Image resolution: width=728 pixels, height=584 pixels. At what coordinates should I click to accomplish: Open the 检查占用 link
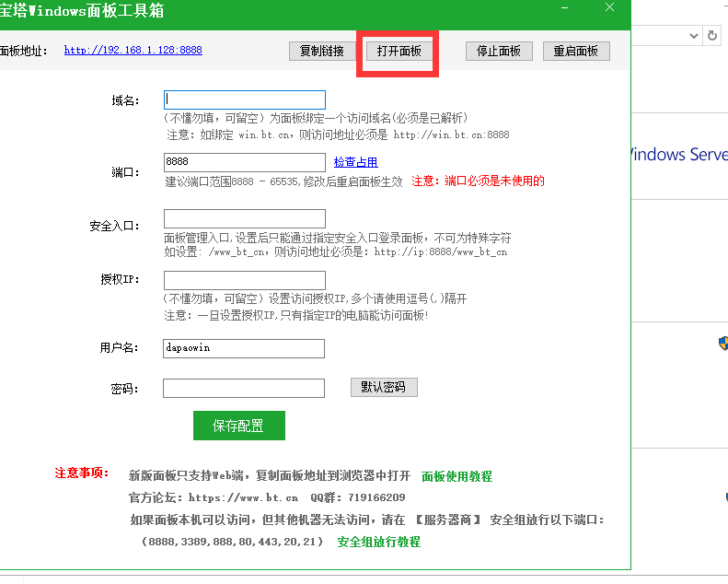[355, 162]
